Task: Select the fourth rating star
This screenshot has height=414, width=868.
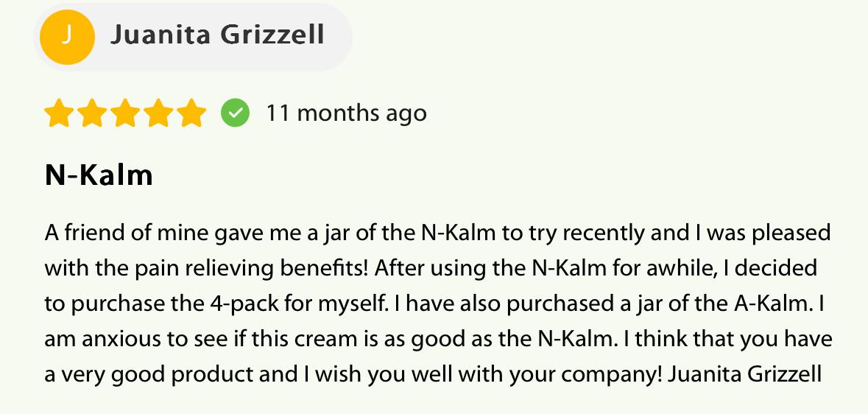Action: (x=158, y=113)
